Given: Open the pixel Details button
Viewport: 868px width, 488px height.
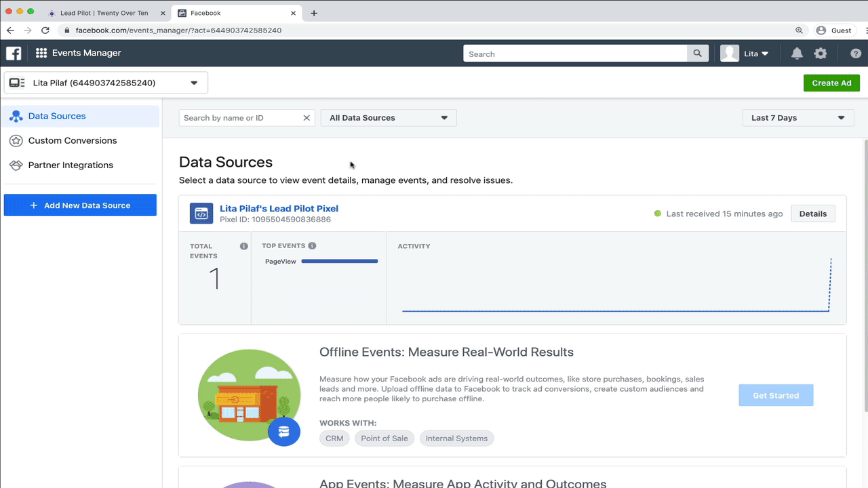Looking at the screenshot, I should coord(813,213).
